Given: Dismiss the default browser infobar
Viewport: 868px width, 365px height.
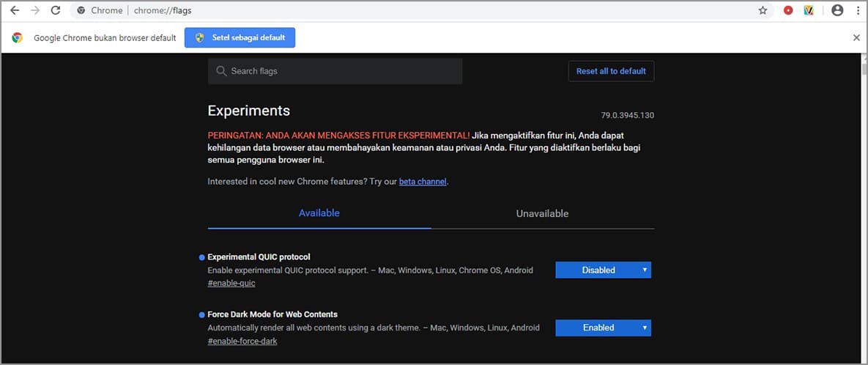Looking at the screenshot, I should [856, 37].
